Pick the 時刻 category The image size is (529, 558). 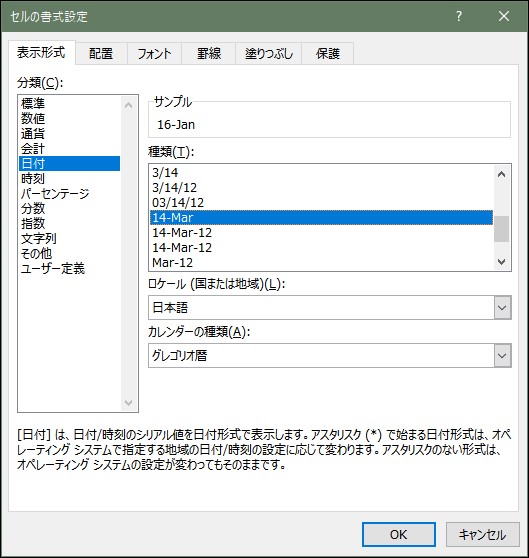tap(70, 178)
